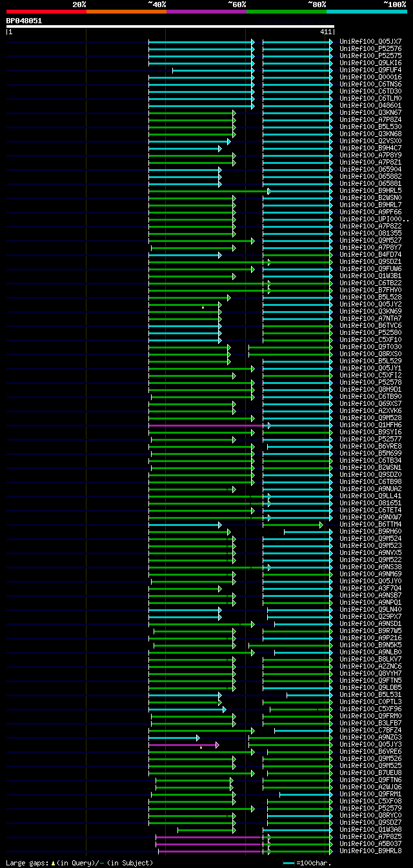Viewport: 413px width, 868px height.
Task: Select hit label UniRef100_Q8H9D1
Action: (x=370, y=389)
